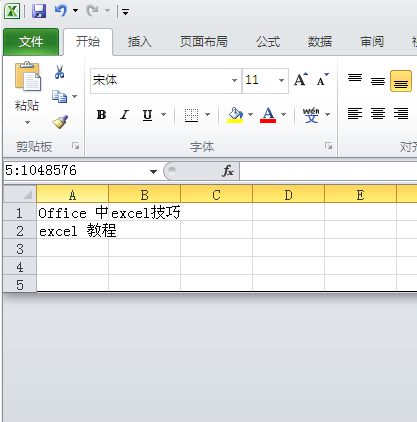Open underline style dropdown arrow

point(164,115)
